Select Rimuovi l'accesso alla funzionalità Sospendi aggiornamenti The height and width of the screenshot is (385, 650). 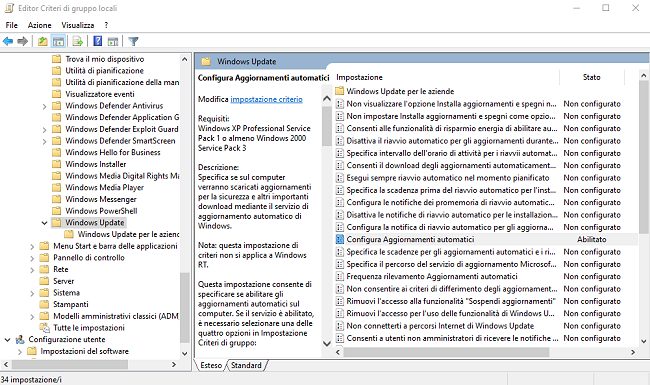451,301
